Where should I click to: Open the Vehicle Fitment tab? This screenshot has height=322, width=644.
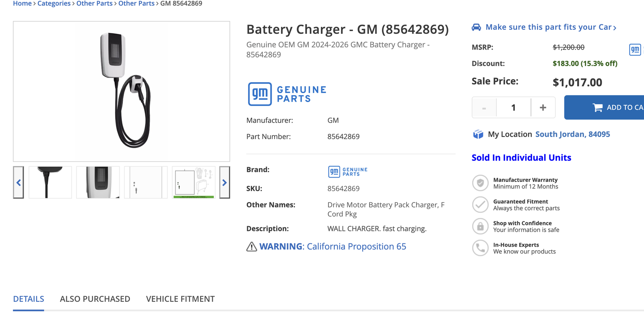[180, 299]
